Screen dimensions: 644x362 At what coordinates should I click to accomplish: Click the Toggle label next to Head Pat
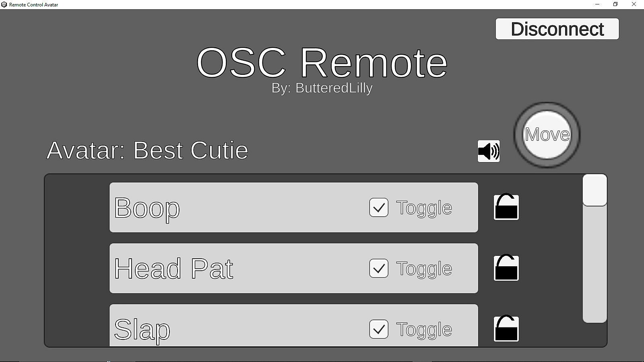click(x=424, y=269)
